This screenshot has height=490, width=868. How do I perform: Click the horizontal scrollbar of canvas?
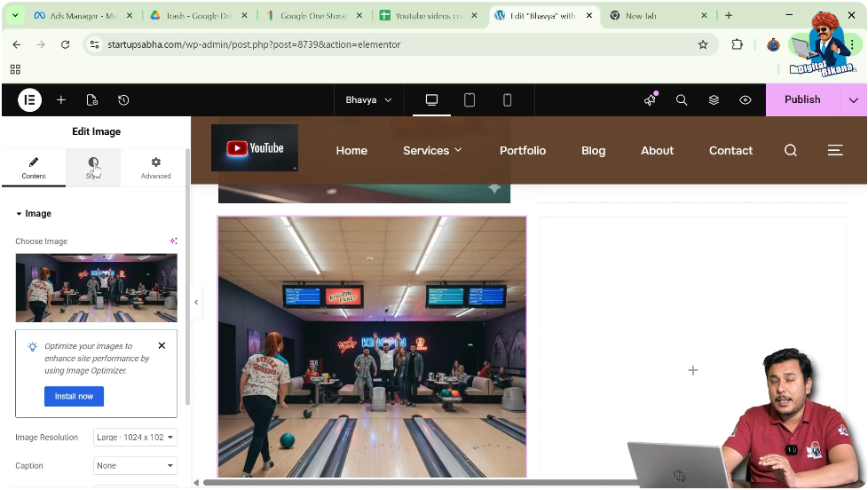point(421,483)
